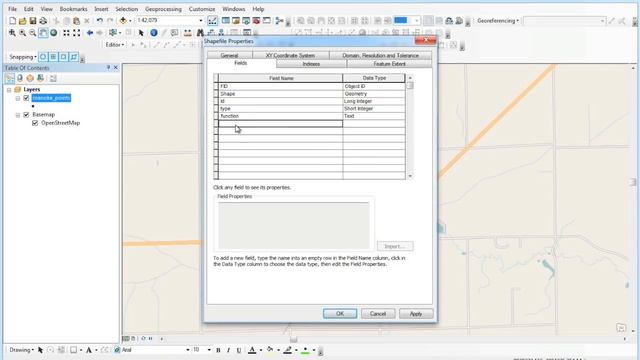Switch to List By Drawing Order view

click(10, 78)
